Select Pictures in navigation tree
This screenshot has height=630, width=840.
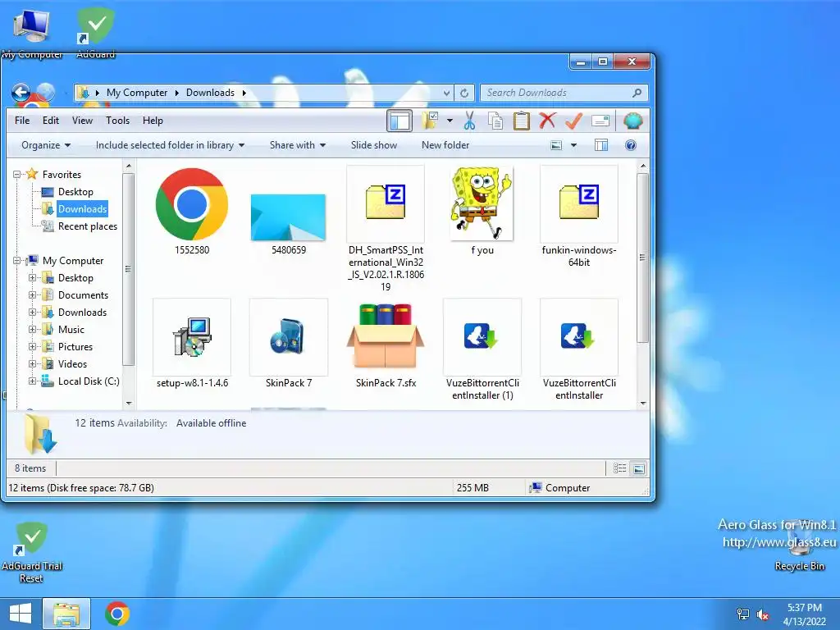pyautogui.click(x=75, y=347)
